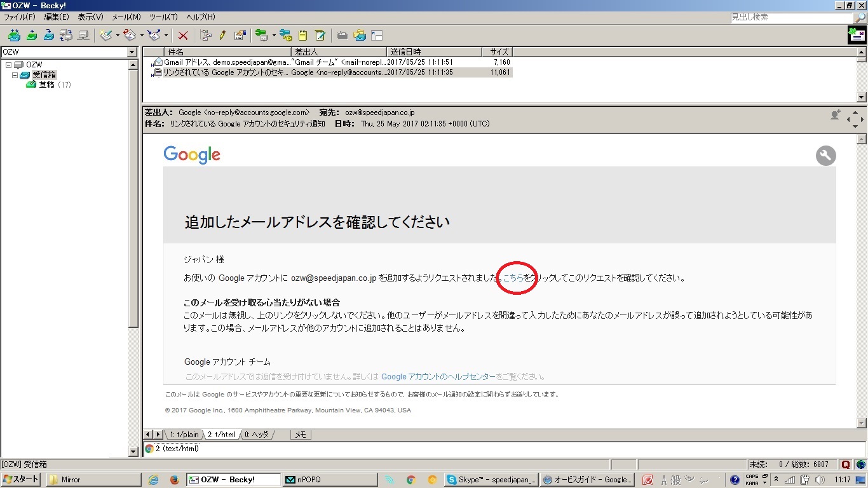Click the gray wrench icon in Google email

click(x=825, y=156)
